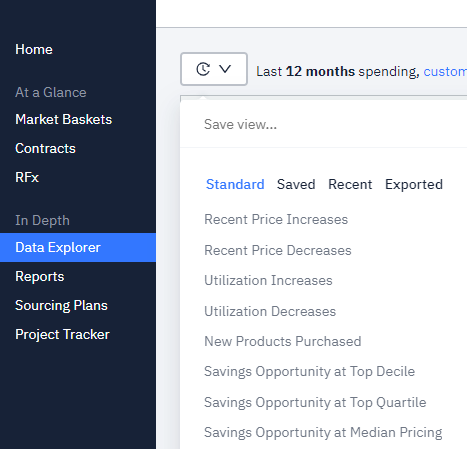This screenshot has height=449, width=467.
Task: Click Save view... option
Action: point(240,124)
